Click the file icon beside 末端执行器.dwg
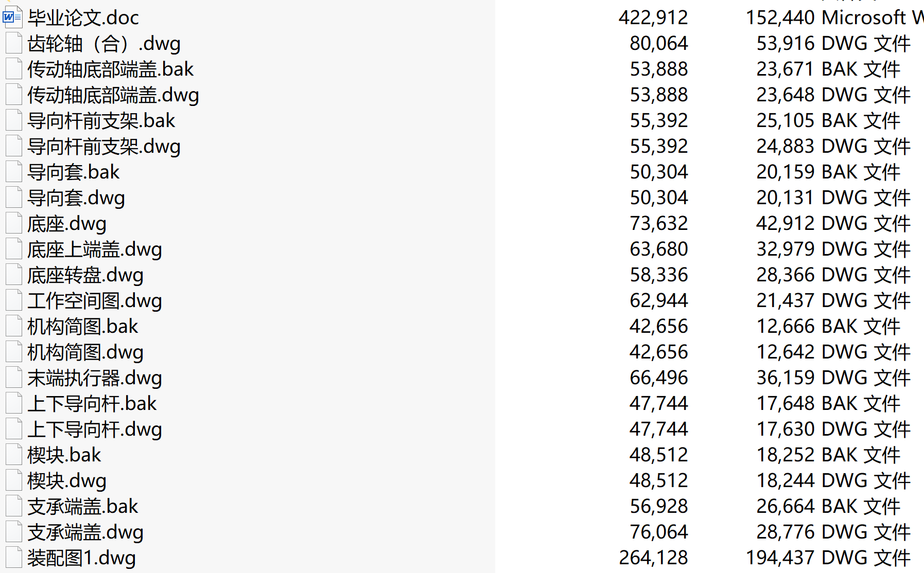924x573 pixels. pos(14,378)
